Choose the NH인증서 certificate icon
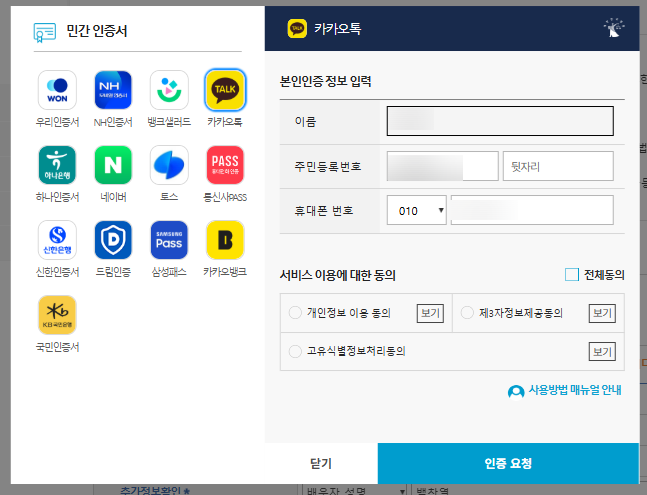This screenshot has width=647, height=495. click(x=113, y=90)
